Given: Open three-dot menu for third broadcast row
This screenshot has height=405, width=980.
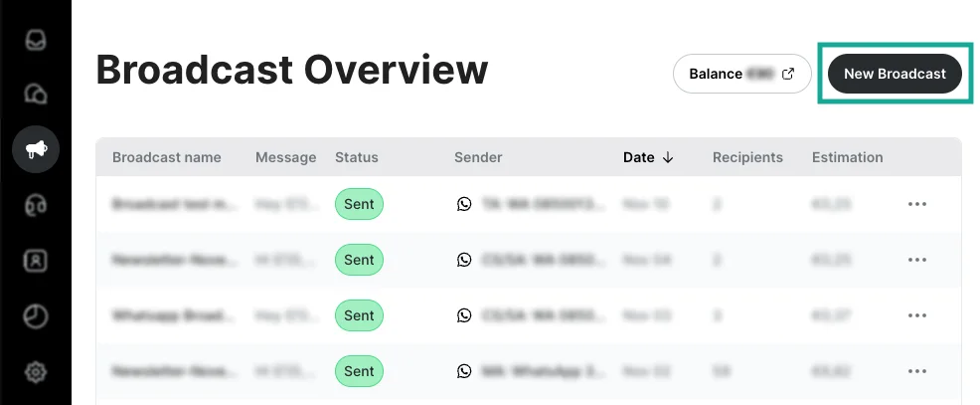Looking at the screenshot, I should click(x=916, y=315).
